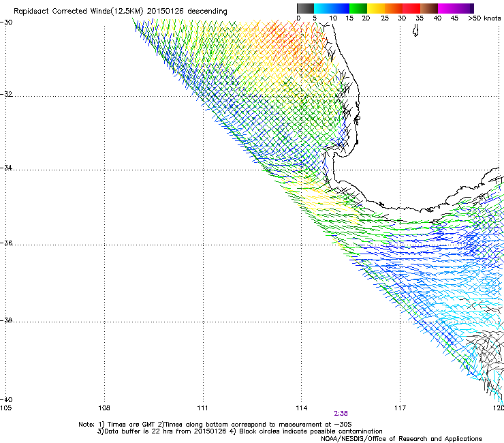The image size is (504, 443).
Task: Click the small island outline near 35 knots
Action: tap(415, 31)
